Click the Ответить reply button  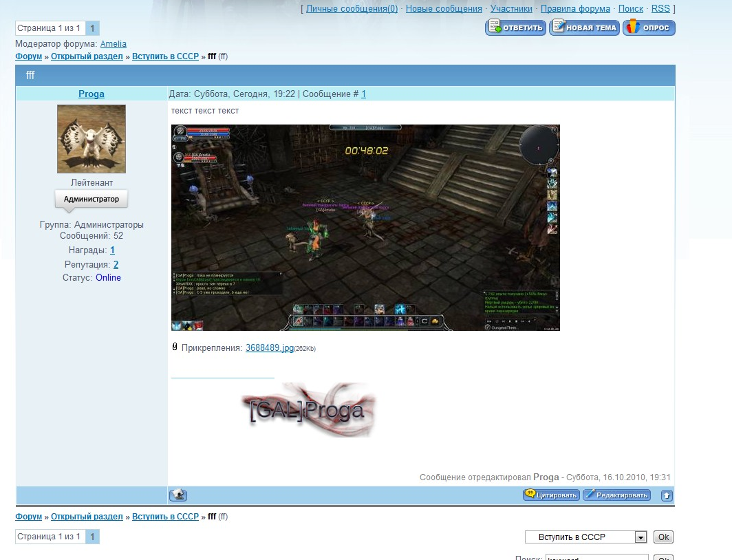(x=515, y=28)
